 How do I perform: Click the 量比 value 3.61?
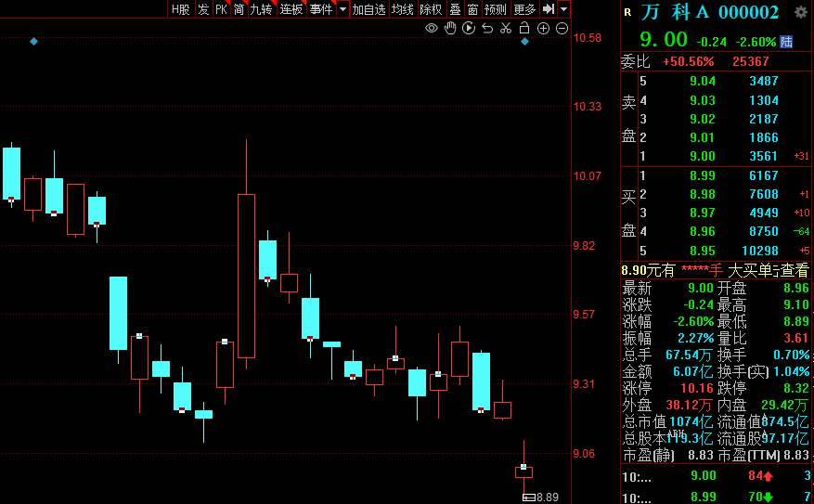click(795, 339)
